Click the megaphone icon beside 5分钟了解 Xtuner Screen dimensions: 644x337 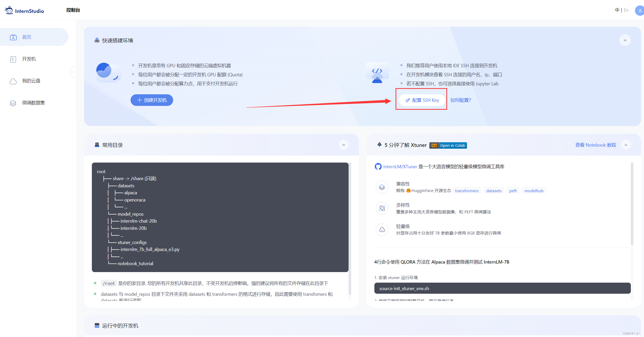[x=379, y=145]
